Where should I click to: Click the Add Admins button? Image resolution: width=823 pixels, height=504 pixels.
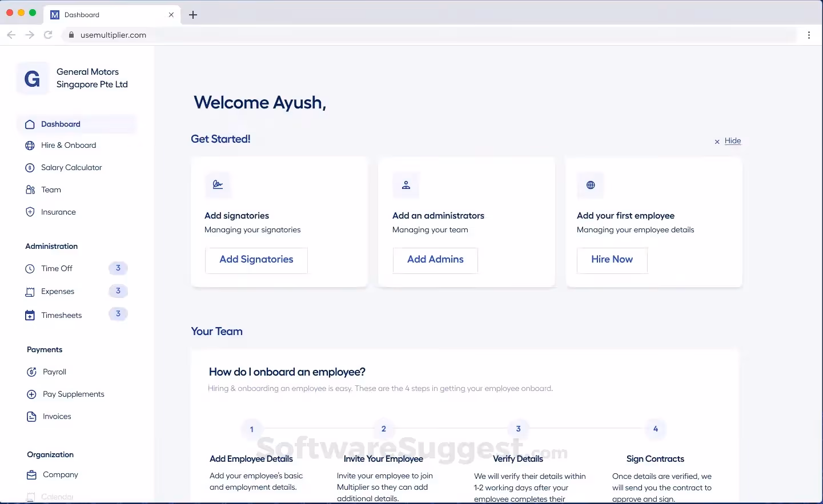[x=435, y=260]
